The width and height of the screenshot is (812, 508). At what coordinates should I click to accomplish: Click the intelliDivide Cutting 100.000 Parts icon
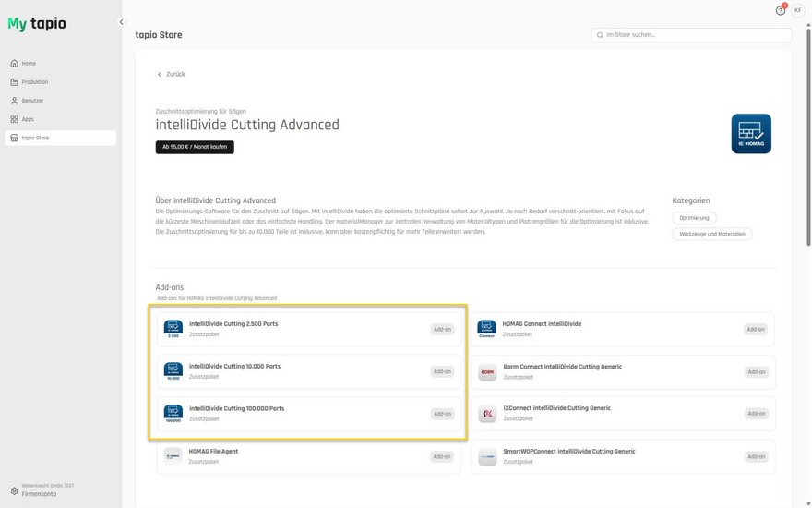coord(173,413)
